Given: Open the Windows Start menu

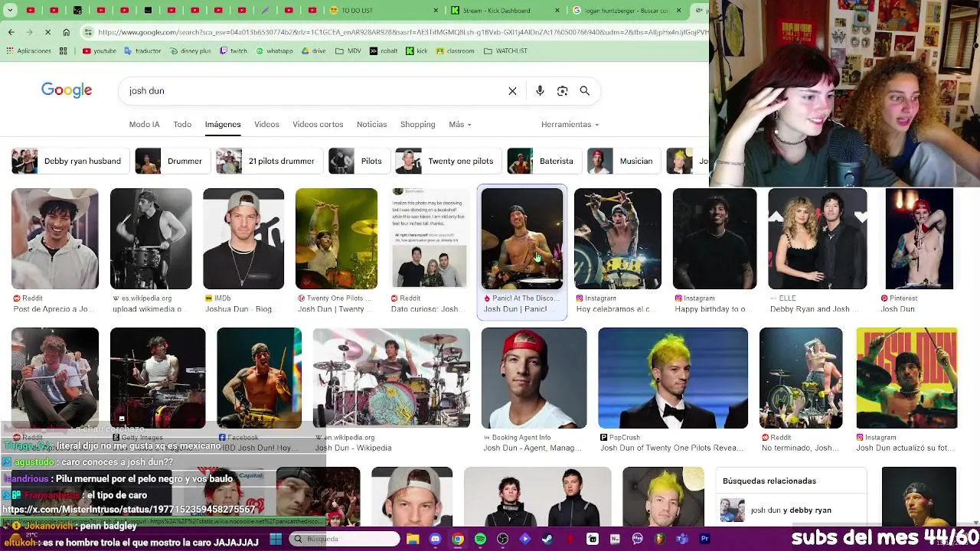Looking at the screenshot, I should 276,539.
